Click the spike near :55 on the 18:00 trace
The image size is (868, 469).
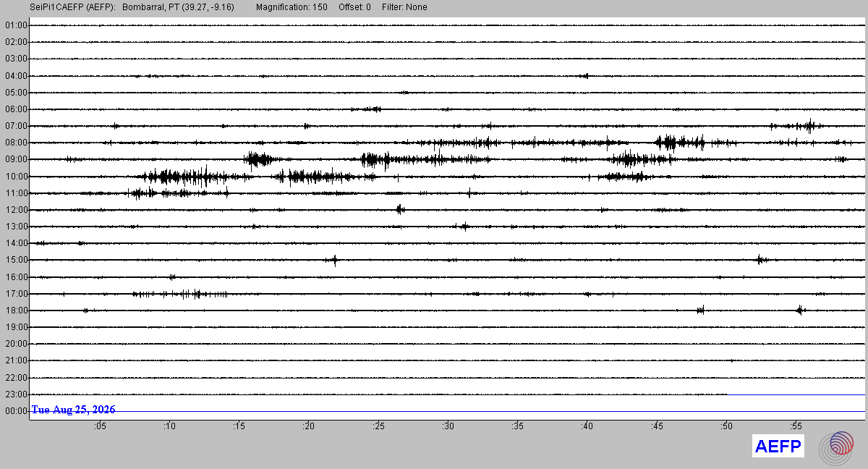tap(800, 310)
